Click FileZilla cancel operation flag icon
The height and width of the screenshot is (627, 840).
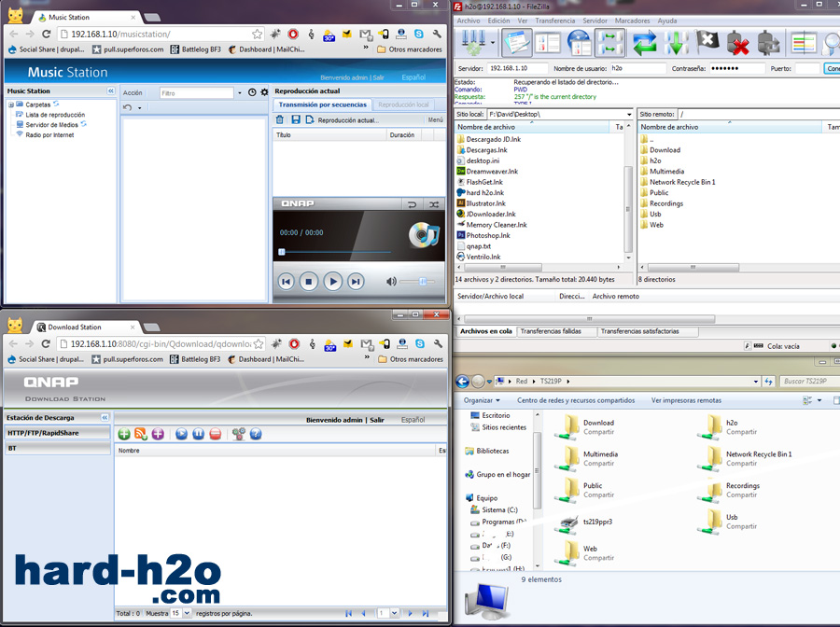coord(707,42)
